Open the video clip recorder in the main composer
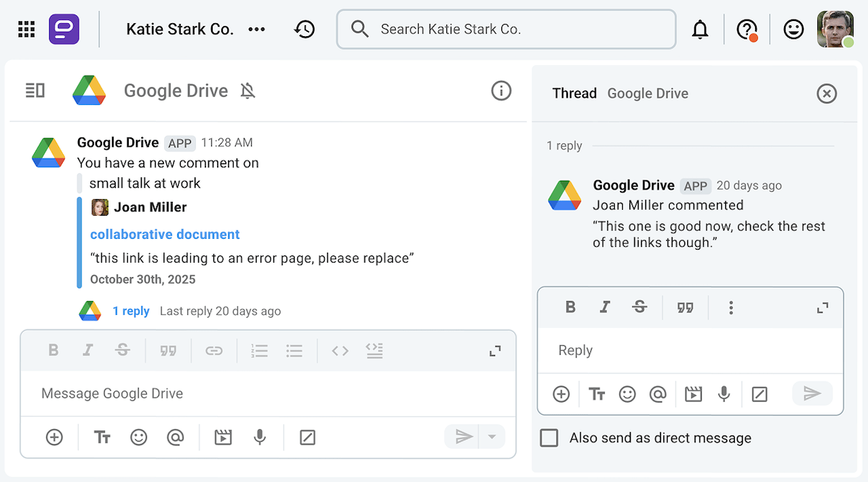Viewport: 868px width, 482px height. (x=223, y=437)
